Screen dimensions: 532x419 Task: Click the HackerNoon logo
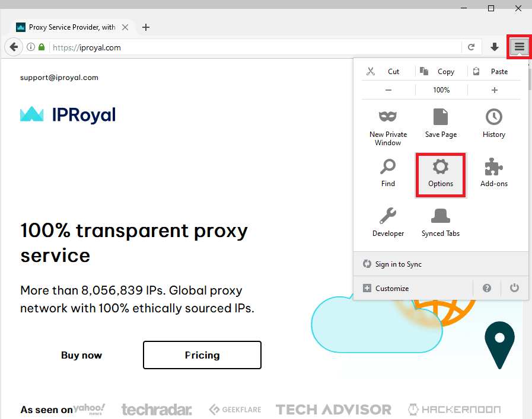(x=454, y=410)
